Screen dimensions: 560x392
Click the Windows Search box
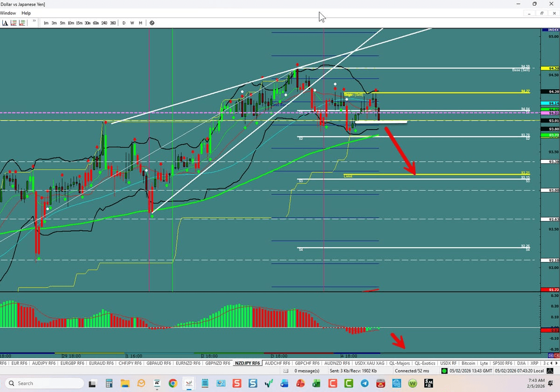pyautogui.click(x=44, y=383)
